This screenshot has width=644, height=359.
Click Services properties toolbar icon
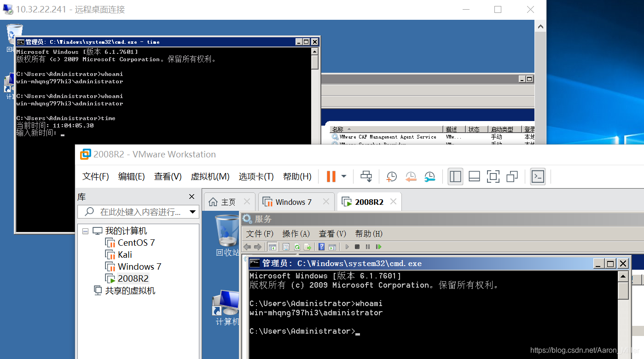click(x=286, y=247)
